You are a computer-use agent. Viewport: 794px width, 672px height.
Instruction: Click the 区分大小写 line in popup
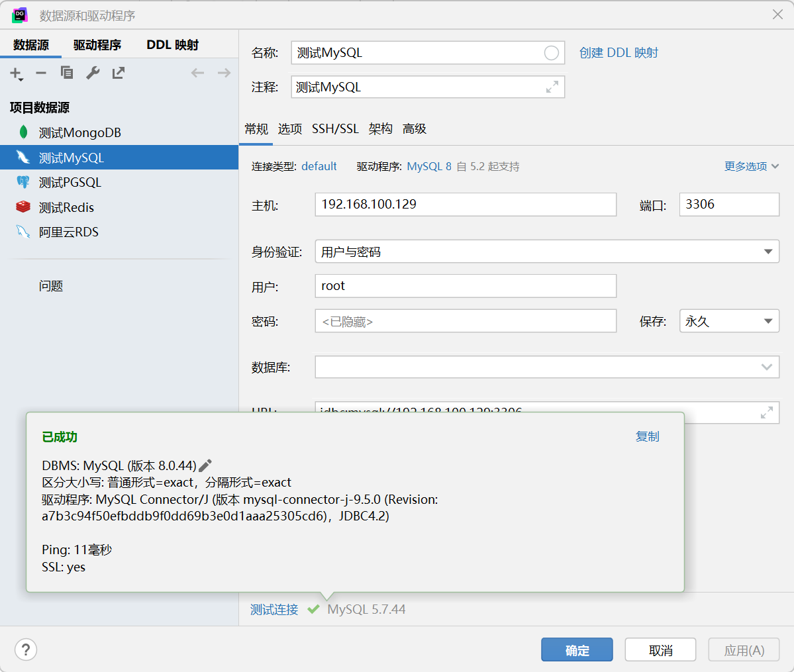tap(167, 482)
